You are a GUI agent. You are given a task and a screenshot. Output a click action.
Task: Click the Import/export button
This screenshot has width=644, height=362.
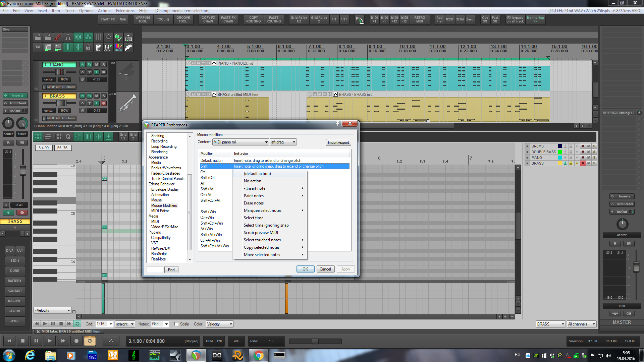pos(338,142)
